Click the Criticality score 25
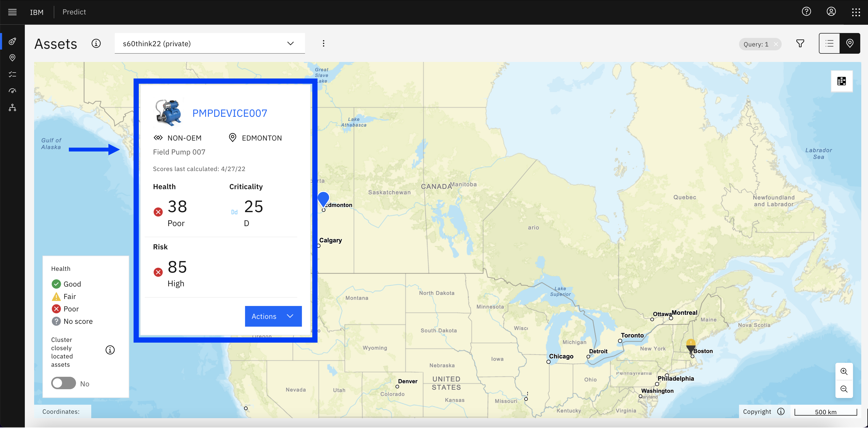Screen dimensions: 868x428 253,206
